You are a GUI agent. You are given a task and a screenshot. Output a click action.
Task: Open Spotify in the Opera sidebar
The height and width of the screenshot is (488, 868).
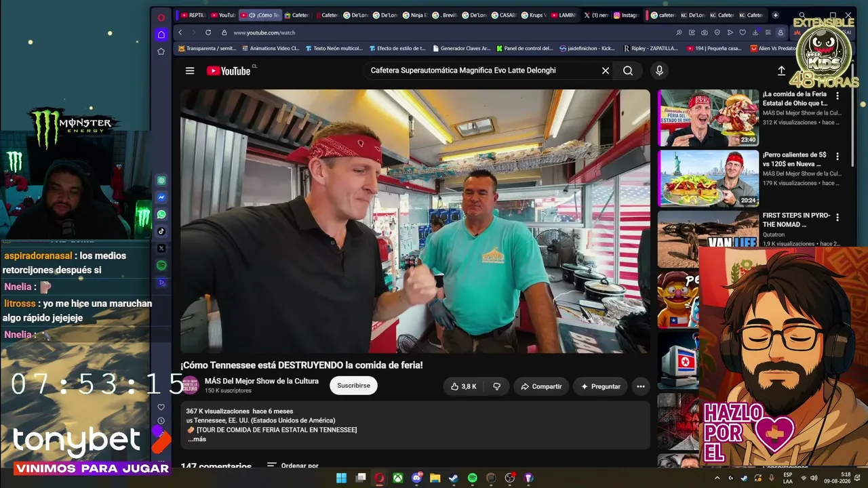[161, 266]
